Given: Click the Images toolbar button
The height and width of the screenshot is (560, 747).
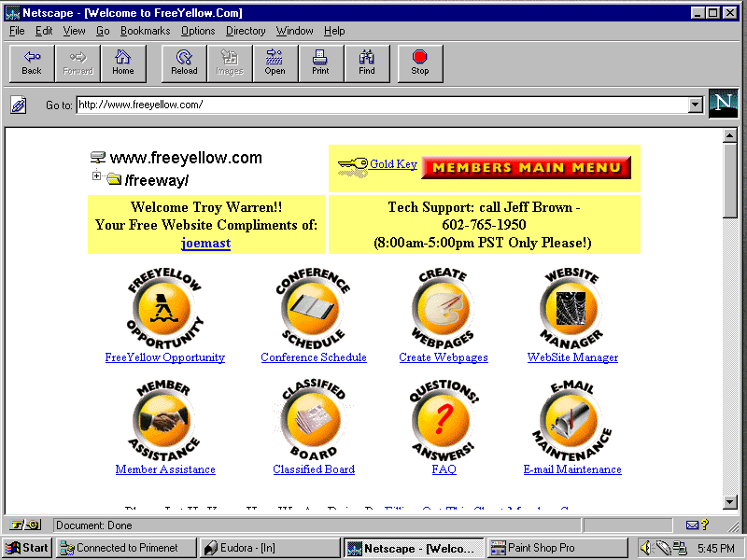Looking at the screenshot, I should point(230,63).
